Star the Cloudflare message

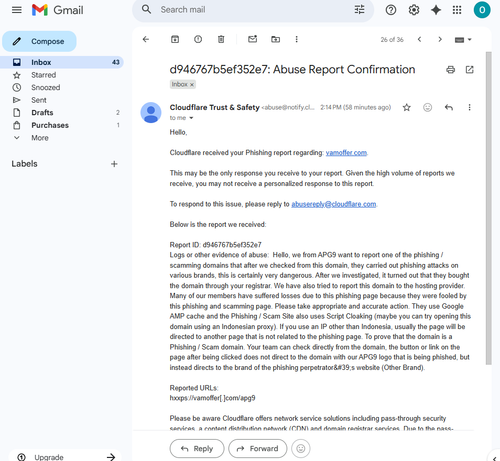coord(407,107)
